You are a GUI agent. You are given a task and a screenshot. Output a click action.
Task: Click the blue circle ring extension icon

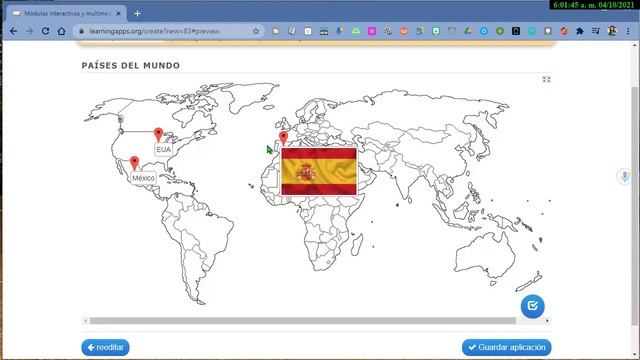tap(484, 31)
